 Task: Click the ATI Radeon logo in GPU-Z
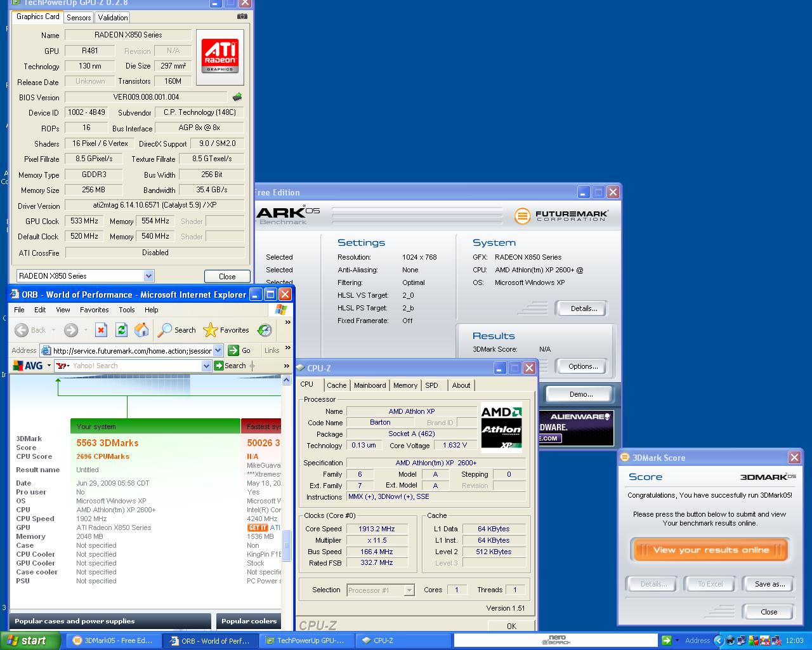(220, 57)
